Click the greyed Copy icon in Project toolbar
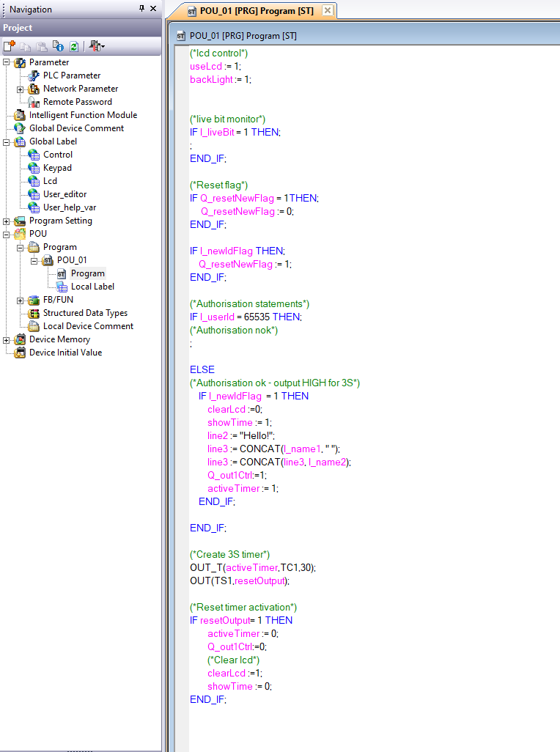Viewport: 560px width, 752px height. point(26,46)
